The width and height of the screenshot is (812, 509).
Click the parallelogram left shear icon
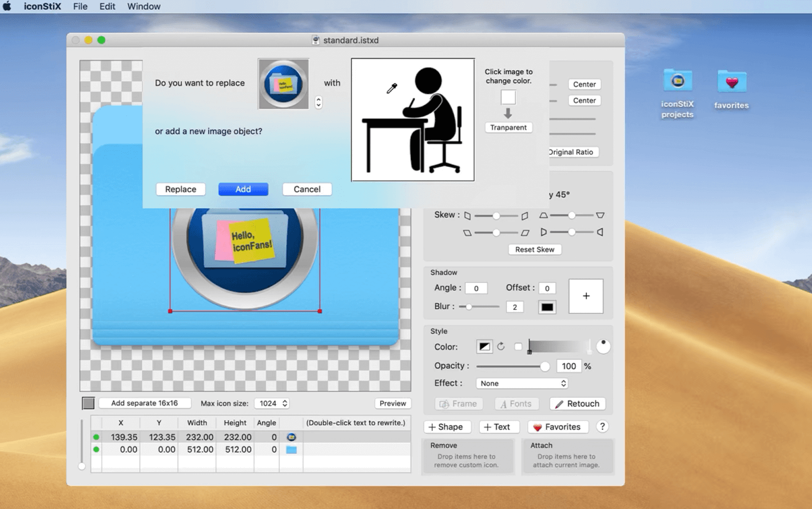point(467,233)
